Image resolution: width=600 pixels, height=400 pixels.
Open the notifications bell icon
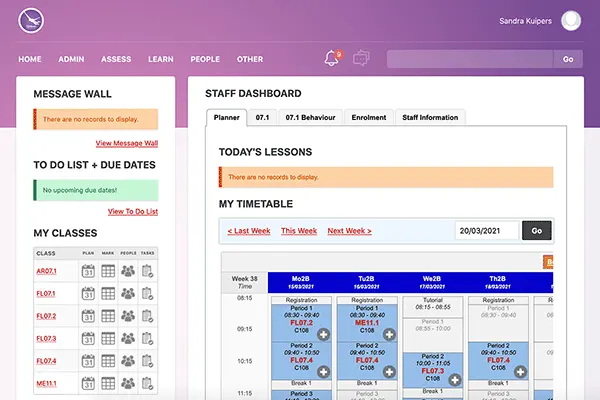point(332,59)
